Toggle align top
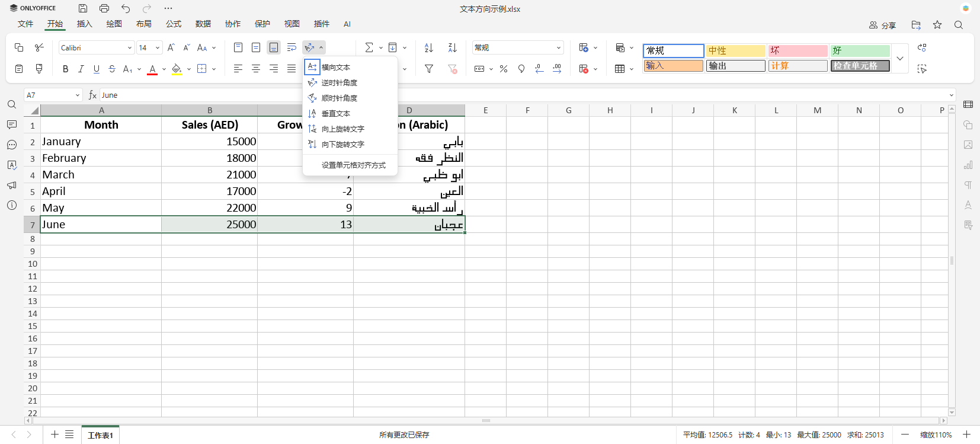 [x=238, y=47]
